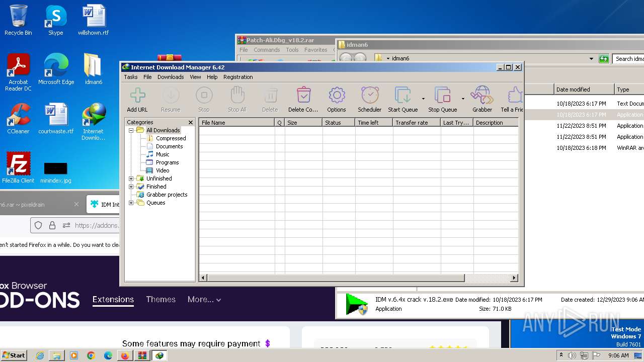Open Start Queue dropdown arrow
The height and width of the screenshot is (362, 644).
[x=423, y=99]
